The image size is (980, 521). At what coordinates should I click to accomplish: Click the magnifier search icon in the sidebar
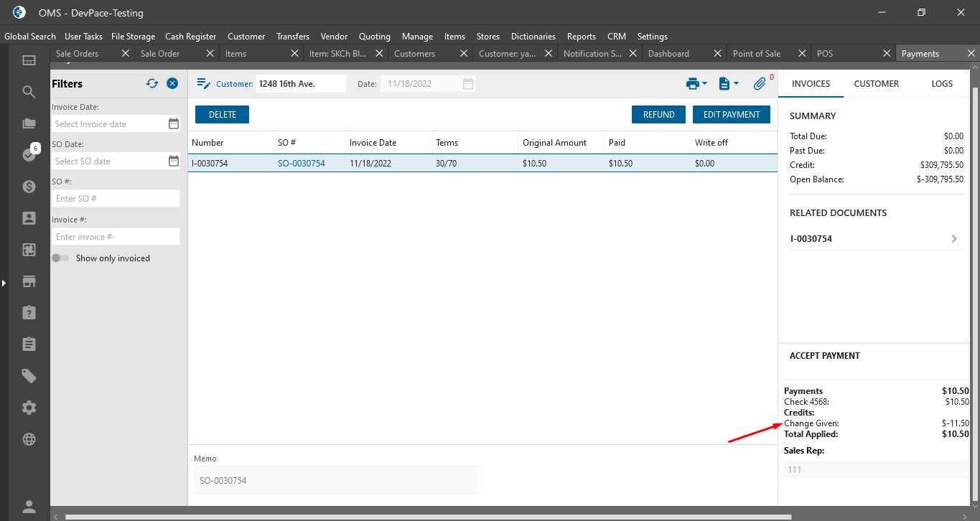(x=29, y=92)
